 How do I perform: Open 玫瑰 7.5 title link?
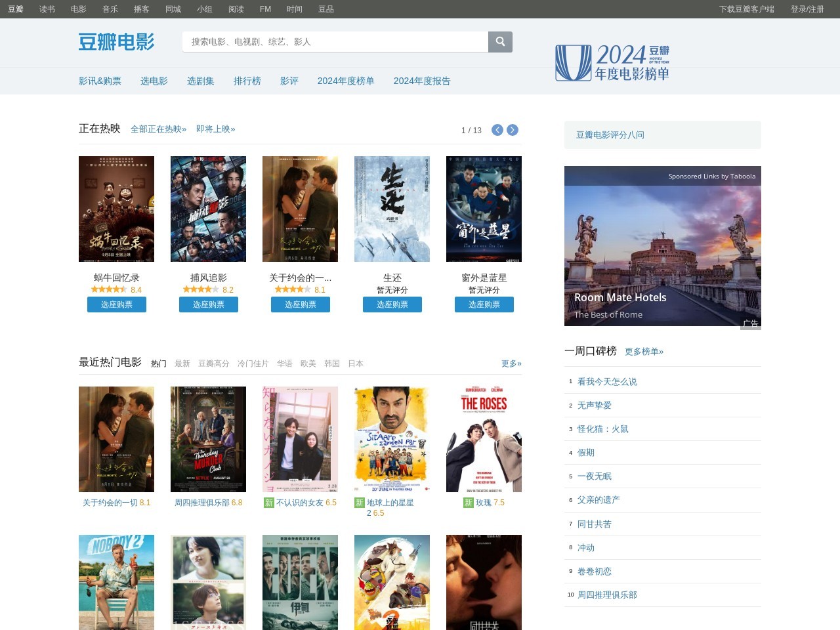coord(484,503)
